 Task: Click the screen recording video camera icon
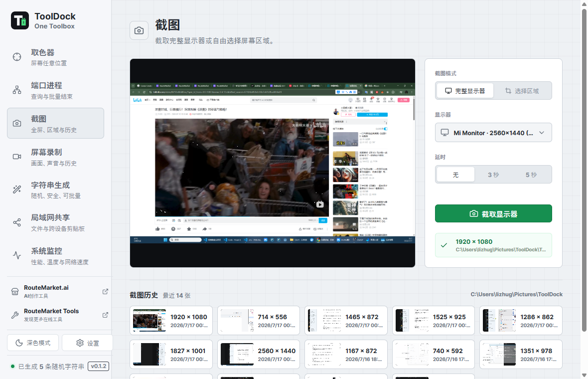[x=17, y=157]
